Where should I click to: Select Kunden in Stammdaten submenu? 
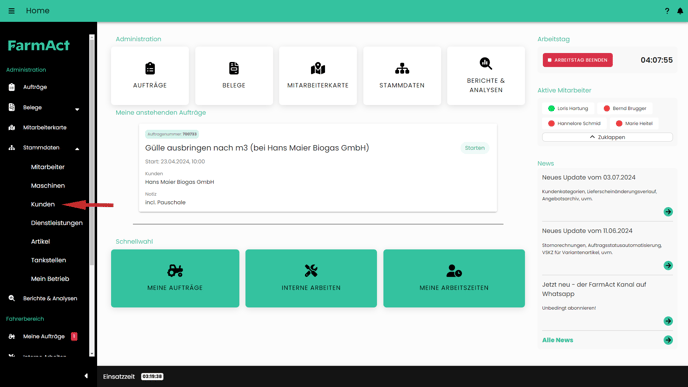pyautogui.click(x=43, y=204)
